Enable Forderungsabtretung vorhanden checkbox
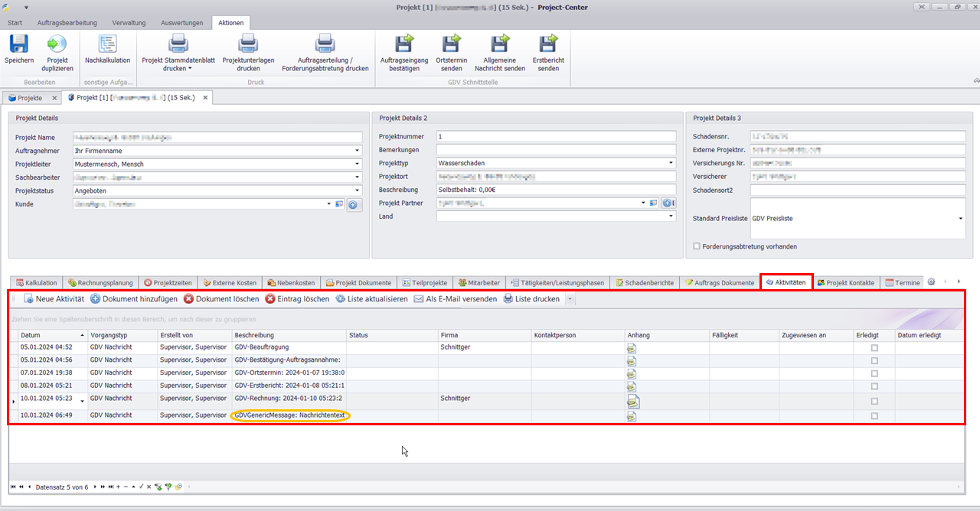The height and width of the screenshot is (511, 980). coord(696,246)
